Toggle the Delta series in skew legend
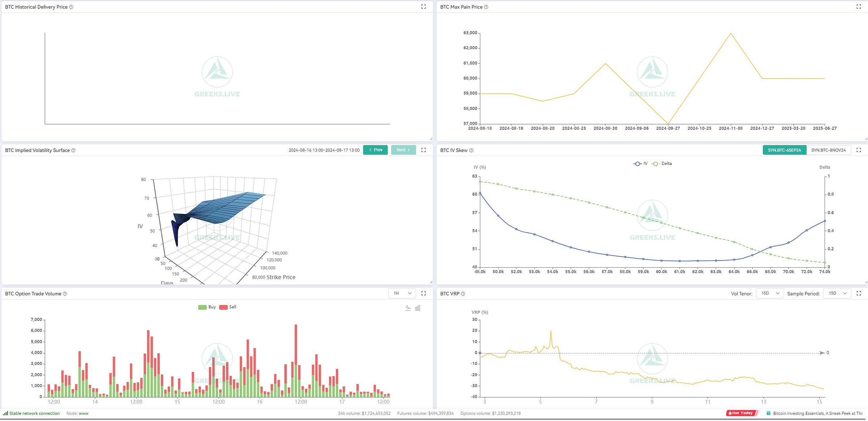This screenshot has width=868, height=421. point(662,164)
